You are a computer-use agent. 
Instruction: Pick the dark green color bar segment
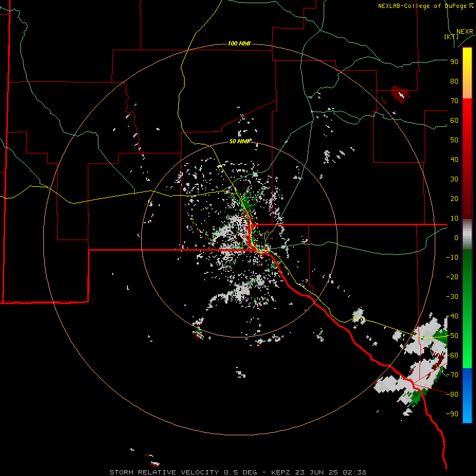coord(467,265)
